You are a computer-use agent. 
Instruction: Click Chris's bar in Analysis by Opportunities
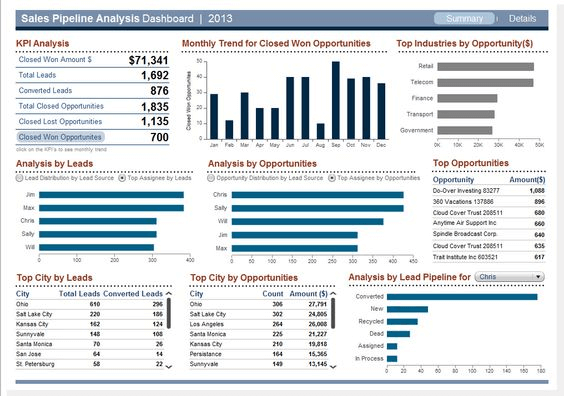tap(318, 195)
